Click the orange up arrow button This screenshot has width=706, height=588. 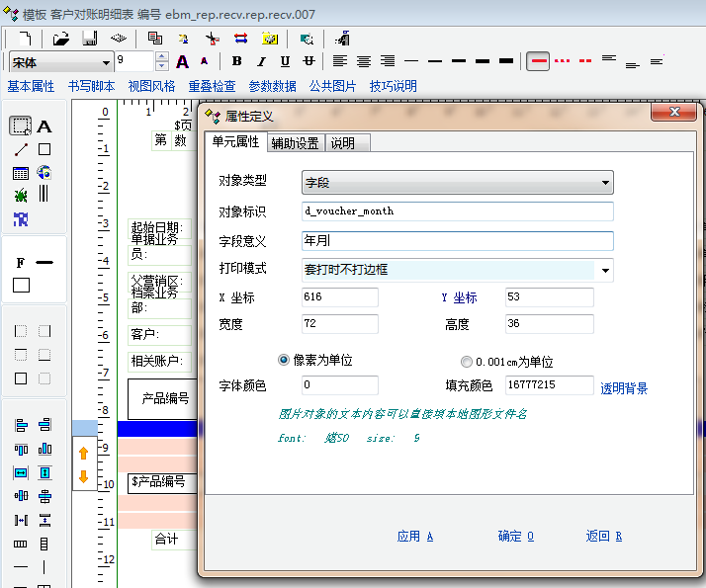point(83,453)
